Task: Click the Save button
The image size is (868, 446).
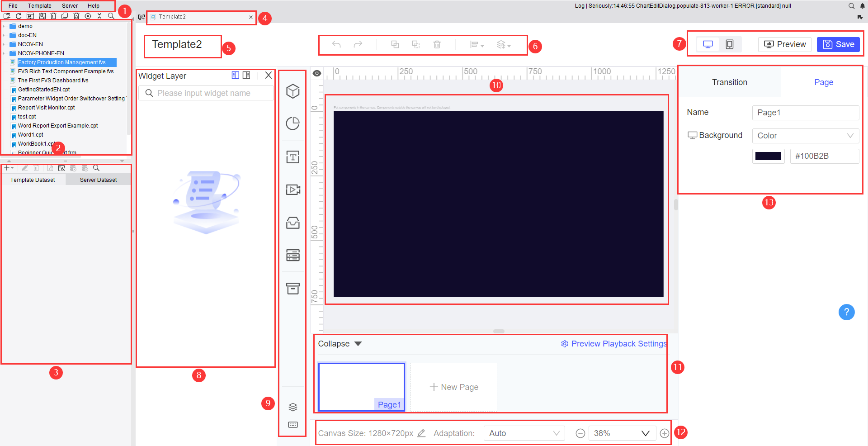Action: click(838, 44)
